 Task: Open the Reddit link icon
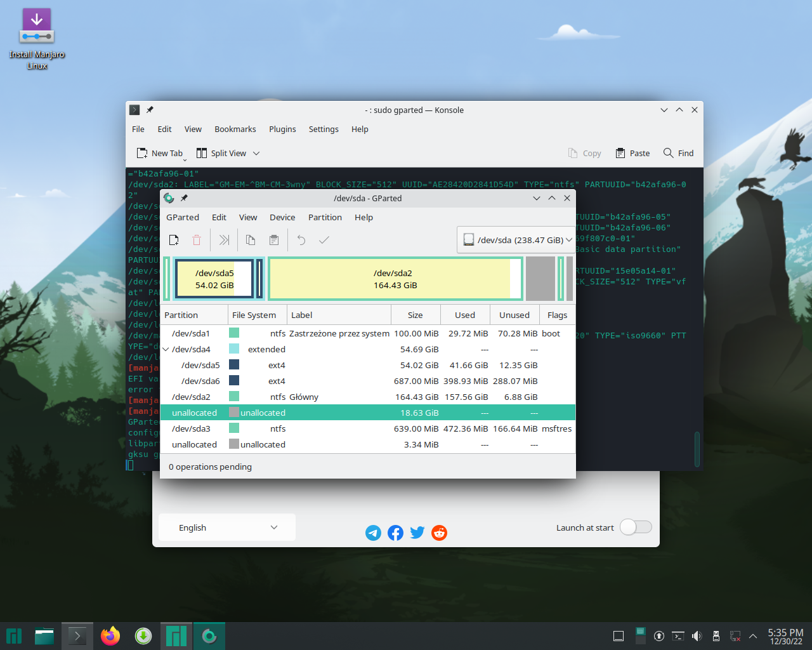439,533
